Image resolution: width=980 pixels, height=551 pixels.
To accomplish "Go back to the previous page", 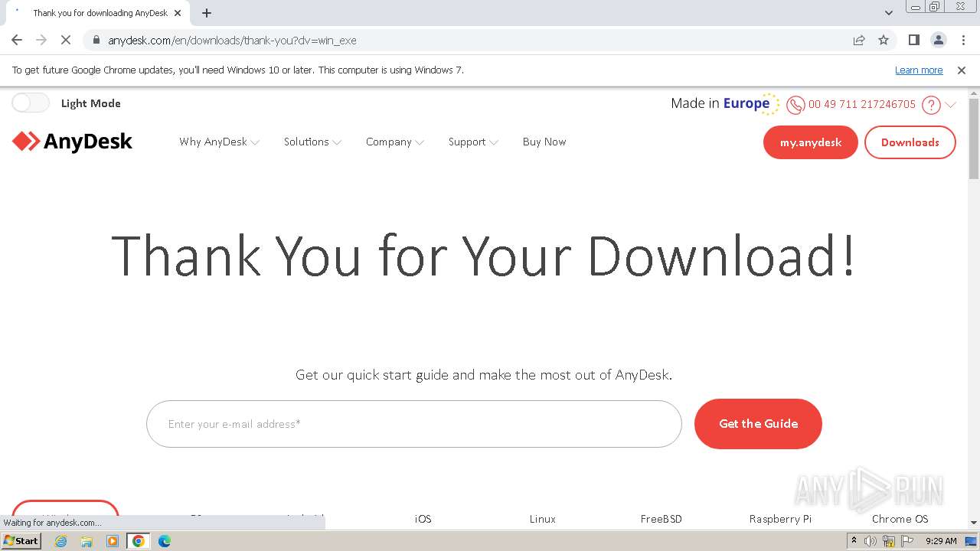I will [x=17, y=40].
